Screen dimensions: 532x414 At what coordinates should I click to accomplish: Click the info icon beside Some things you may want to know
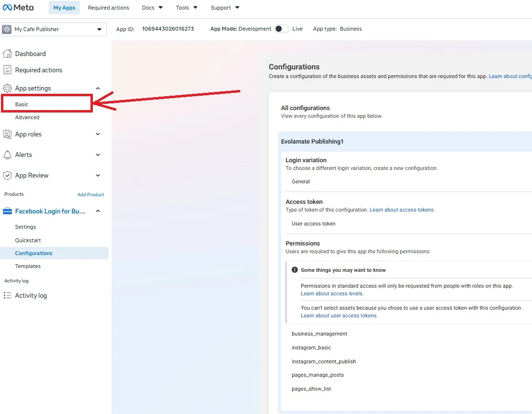[294, 270]
